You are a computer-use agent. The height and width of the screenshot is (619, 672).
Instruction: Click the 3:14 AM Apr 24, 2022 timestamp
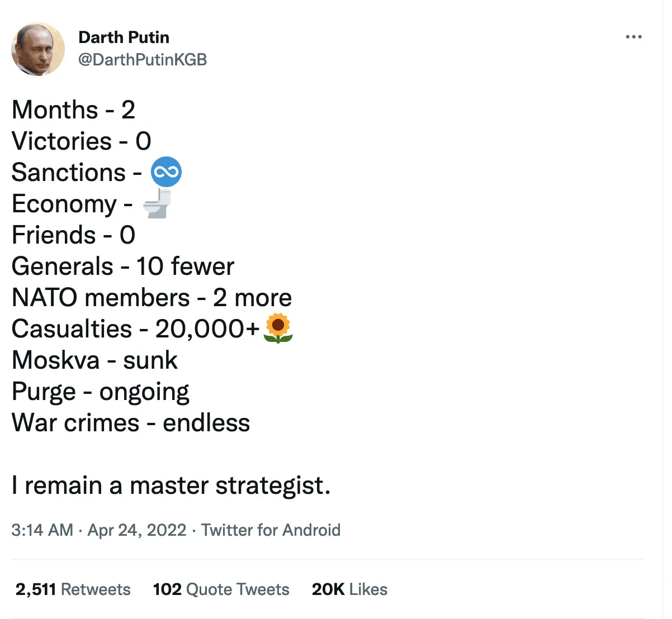click(x=98, y=530)
